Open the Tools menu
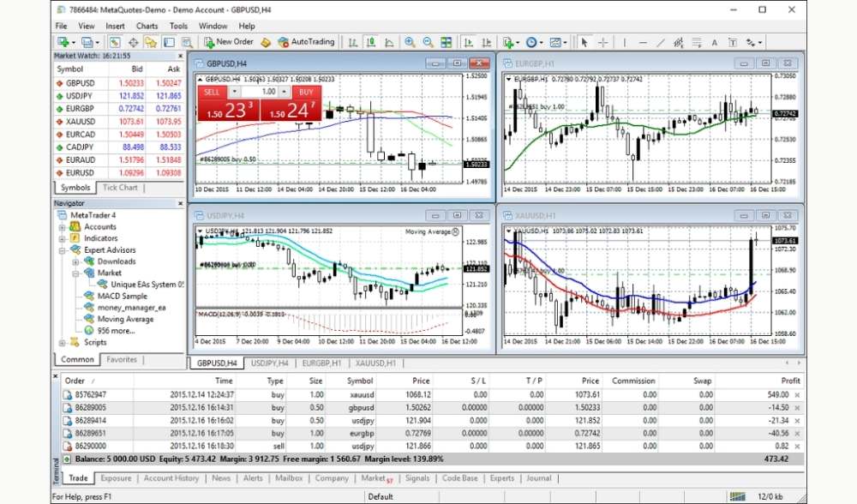This screenshot has width=857, height=504. click(178, 26)
